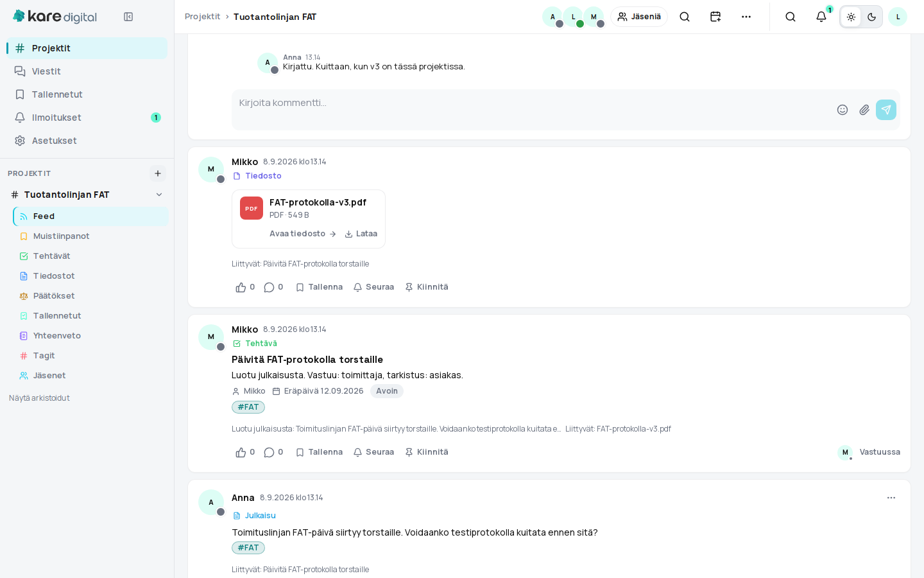Open comments on the file post
The height and width of the screenshot is (578, 924).
coord(273,287)
